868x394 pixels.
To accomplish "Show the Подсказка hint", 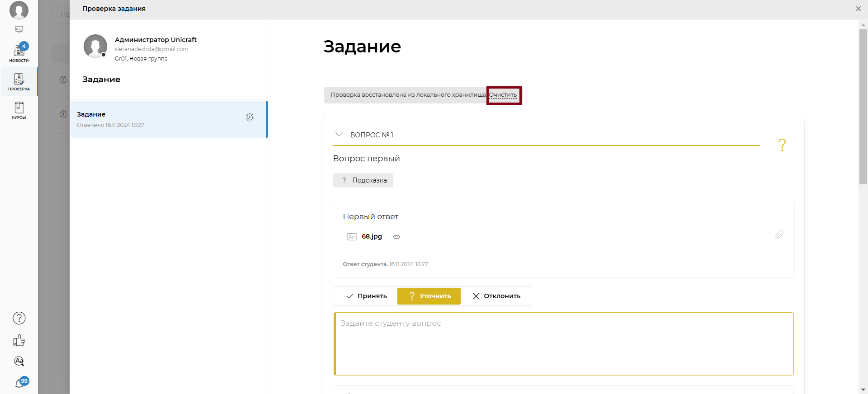I will pyautogui.click(x=363, y=180).
